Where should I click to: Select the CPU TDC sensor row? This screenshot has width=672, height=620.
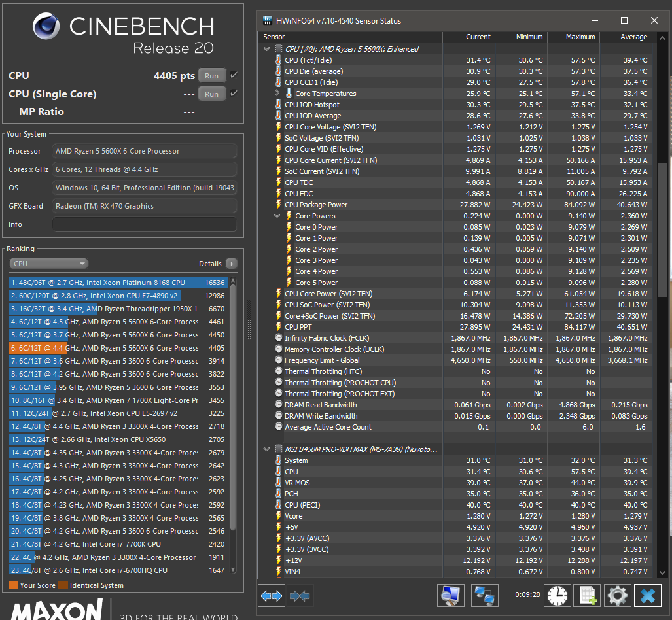pyautogui.click(x=455, y=182)
